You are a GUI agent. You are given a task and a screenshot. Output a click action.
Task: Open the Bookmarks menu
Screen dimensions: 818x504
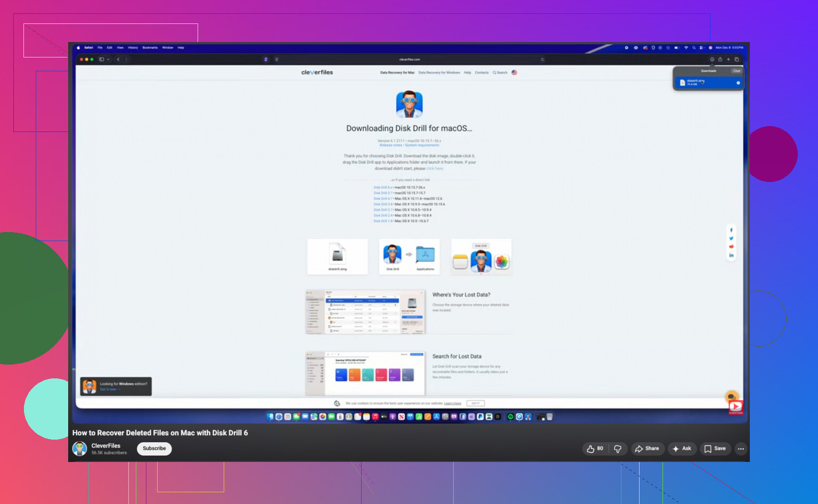point(150,47)
